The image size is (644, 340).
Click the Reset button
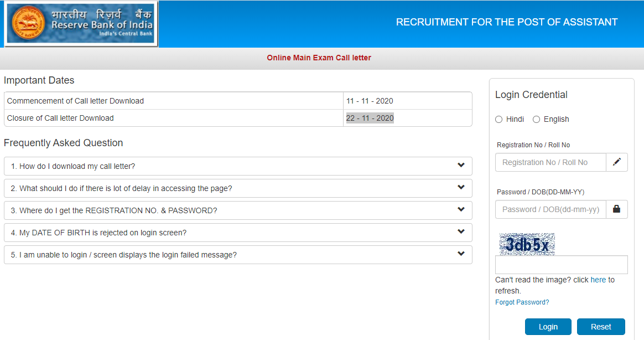[601, 327]
